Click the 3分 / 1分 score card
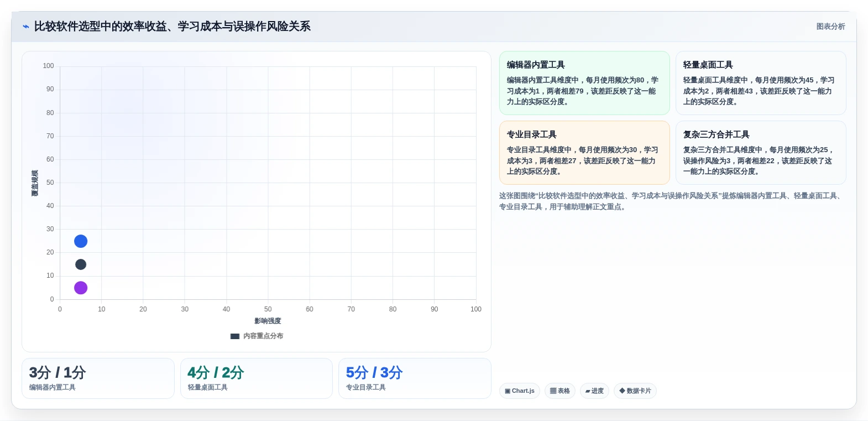This screenshot has height=421, width=868. (98, 378)
